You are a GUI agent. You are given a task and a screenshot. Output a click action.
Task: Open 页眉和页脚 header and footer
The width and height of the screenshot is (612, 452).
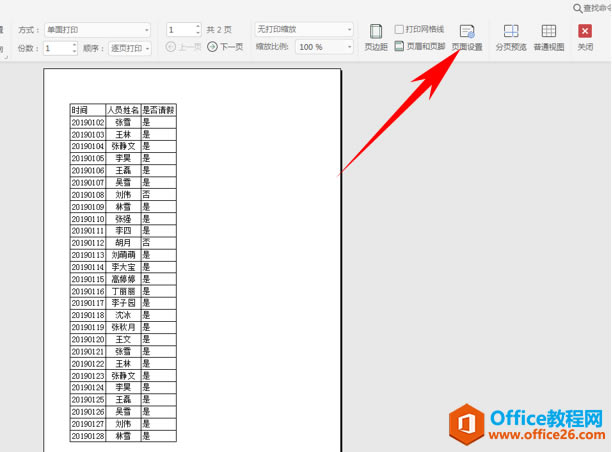tap(420, 46)
